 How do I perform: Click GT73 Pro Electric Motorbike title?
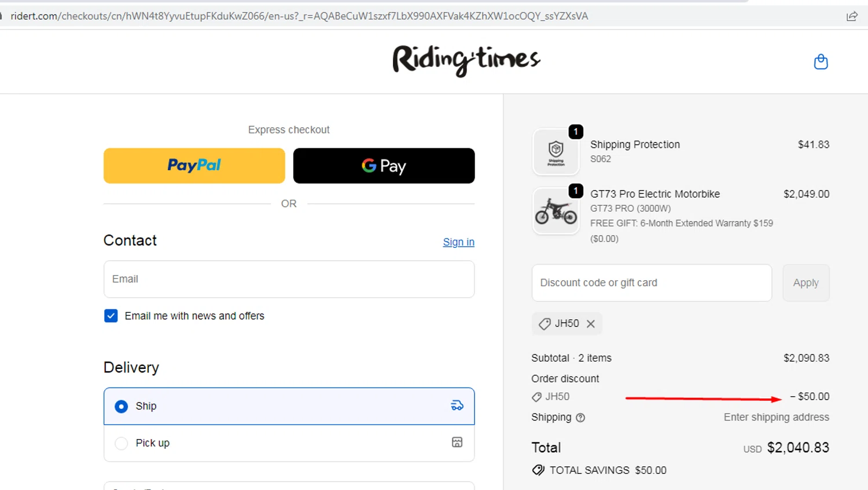pos(655,194)
